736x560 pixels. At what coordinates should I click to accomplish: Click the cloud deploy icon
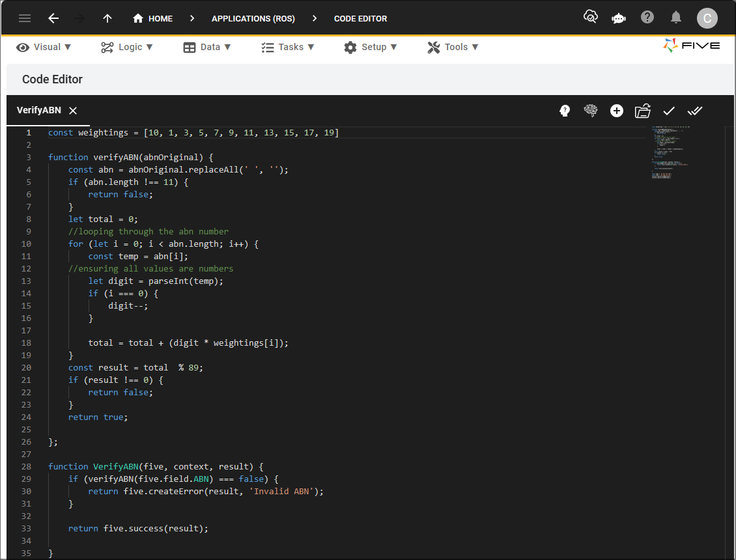[591, 18]
